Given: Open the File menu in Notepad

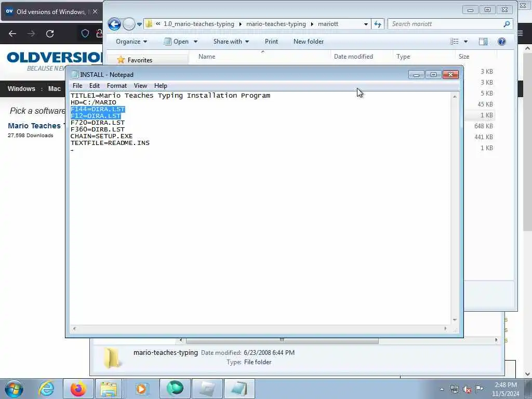Looking at the screenshot, I should pyautogui.click(x=77, y=86).
